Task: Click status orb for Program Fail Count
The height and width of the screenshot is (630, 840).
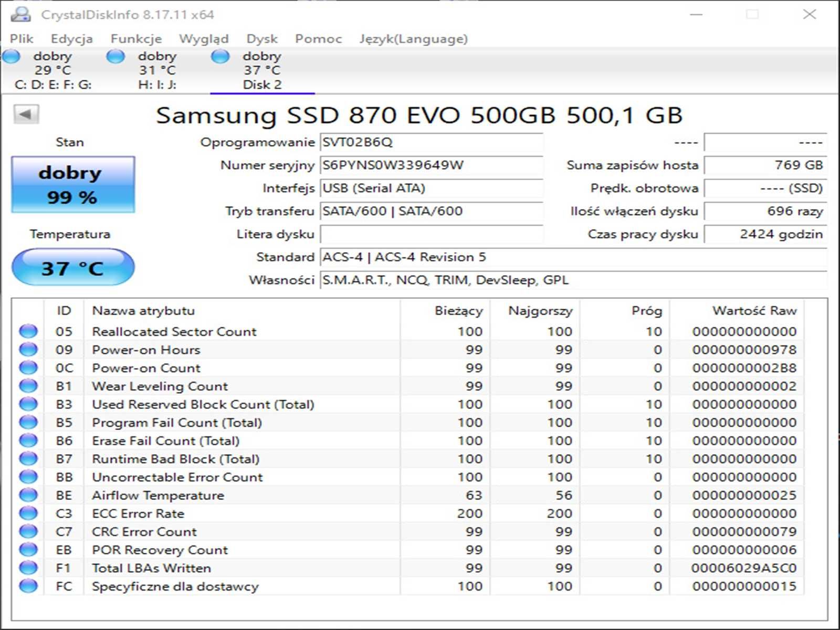Action: point(28,422)
